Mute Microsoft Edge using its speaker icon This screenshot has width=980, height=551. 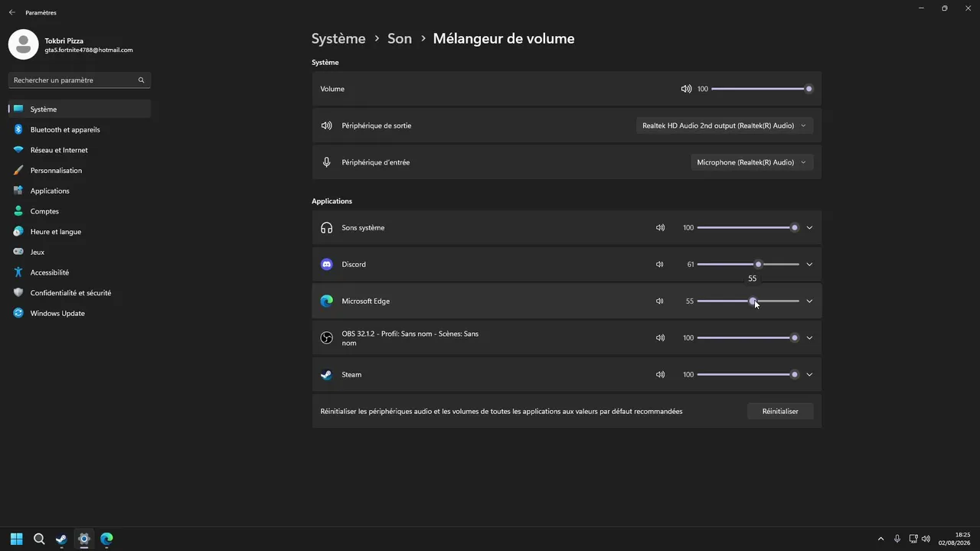click(x=660, y=301)
